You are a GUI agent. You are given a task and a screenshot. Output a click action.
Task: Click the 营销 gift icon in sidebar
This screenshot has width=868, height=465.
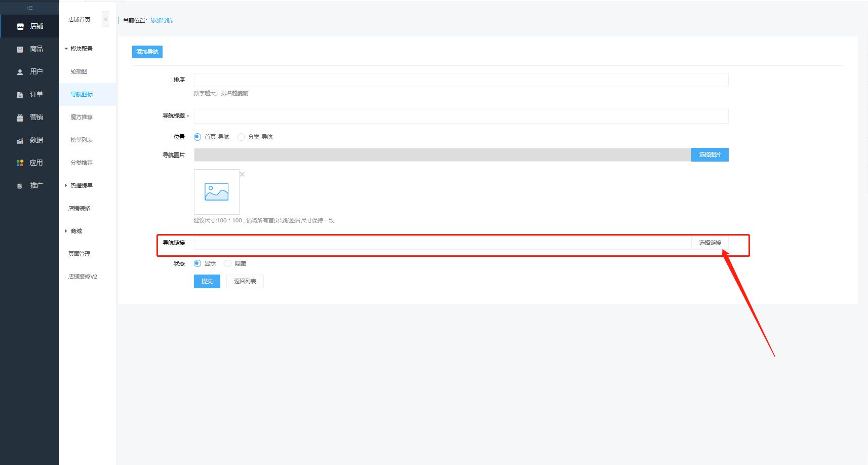tap(20, 118)
